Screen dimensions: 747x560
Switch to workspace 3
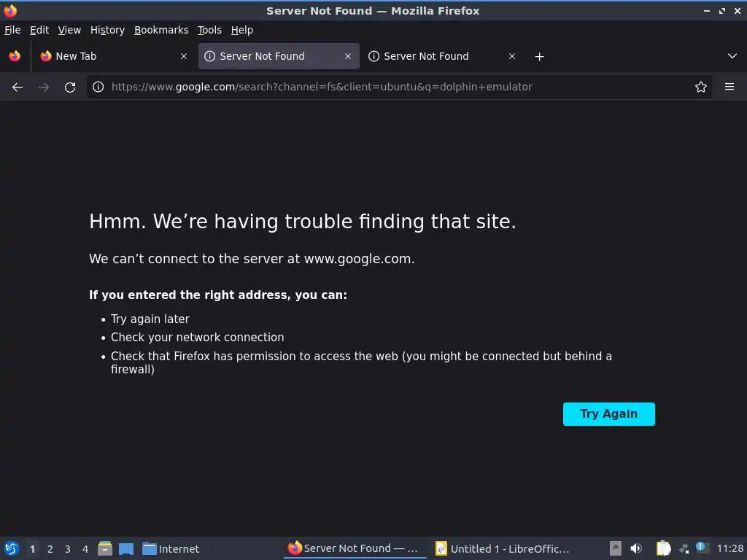(x=68, y=549)
